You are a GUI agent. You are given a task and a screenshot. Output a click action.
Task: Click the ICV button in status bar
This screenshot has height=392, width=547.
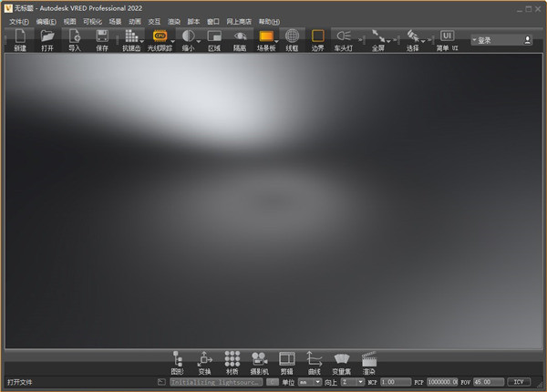520,382
